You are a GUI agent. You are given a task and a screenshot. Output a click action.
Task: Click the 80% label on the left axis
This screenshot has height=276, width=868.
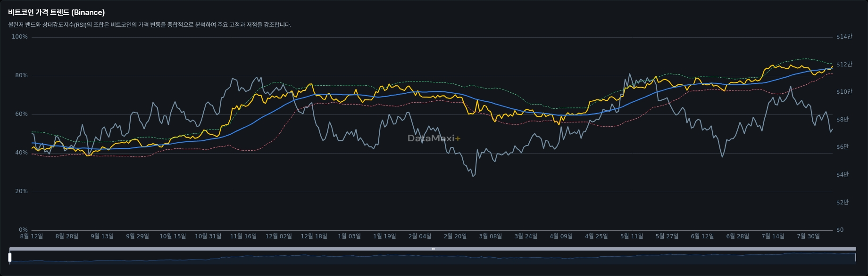pos(22,75)
